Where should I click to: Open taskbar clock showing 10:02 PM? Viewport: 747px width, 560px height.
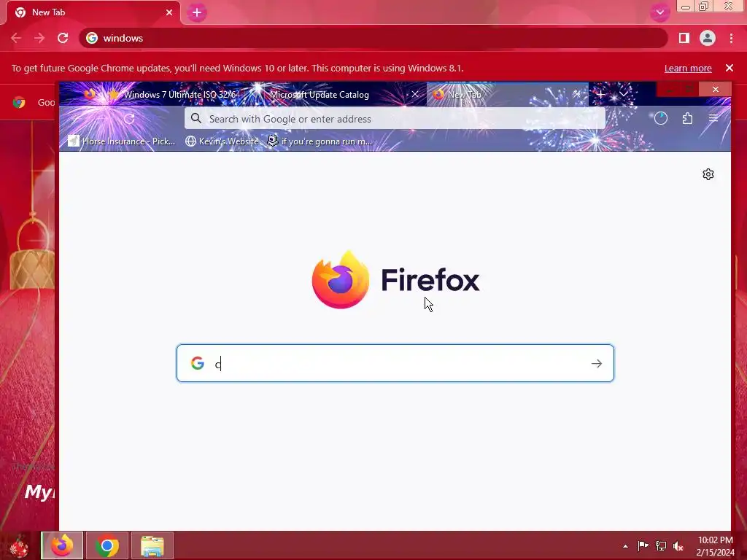coord(716,546)
